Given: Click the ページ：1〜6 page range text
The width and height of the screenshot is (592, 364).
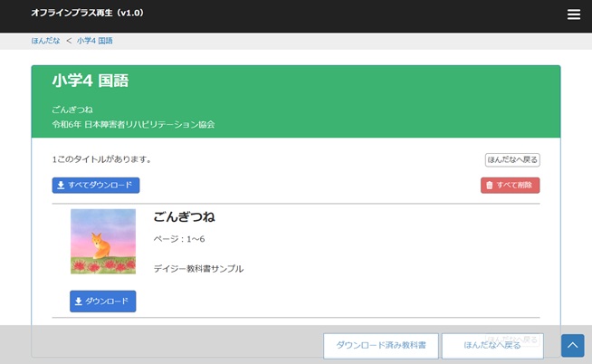Looking at the screenshot, I should [179, 238].
